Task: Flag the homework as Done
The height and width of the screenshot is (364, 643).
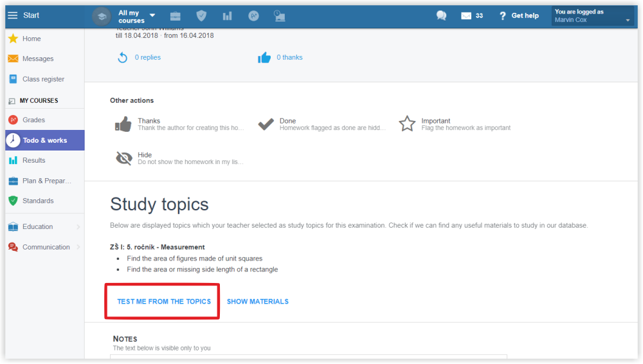Action: 266,124
